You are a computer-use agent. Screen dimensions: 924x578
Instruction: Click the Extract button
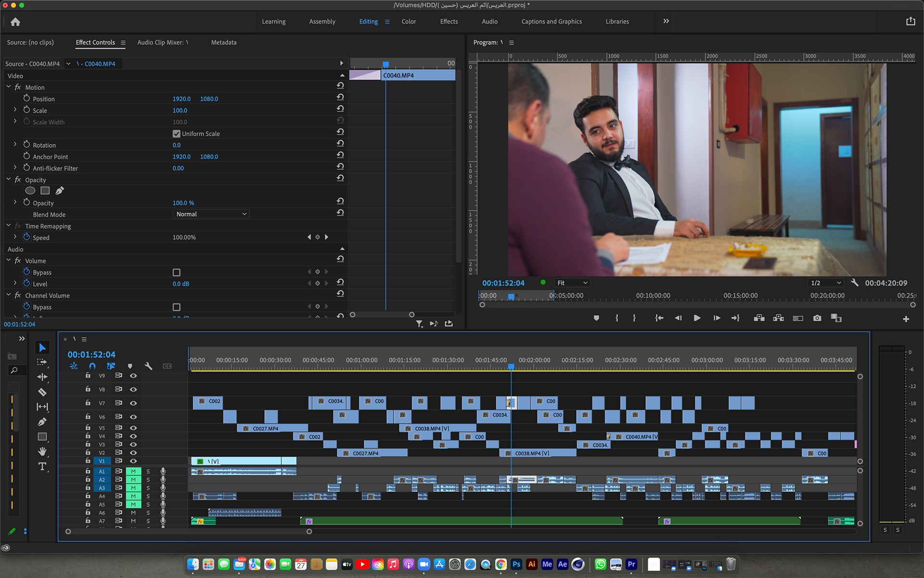[x=779, y=318]
